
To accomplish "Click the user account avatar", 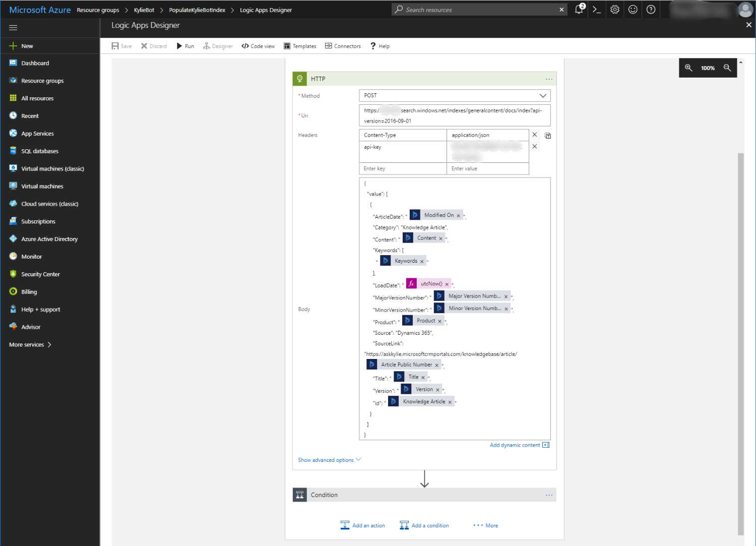I will 745,10.
